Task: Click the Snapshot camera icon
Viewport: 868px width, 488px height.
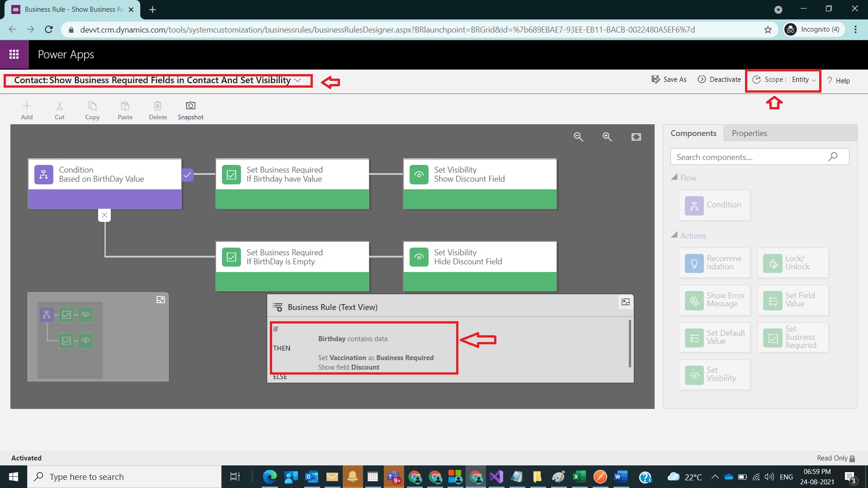Action: [190, 106]
